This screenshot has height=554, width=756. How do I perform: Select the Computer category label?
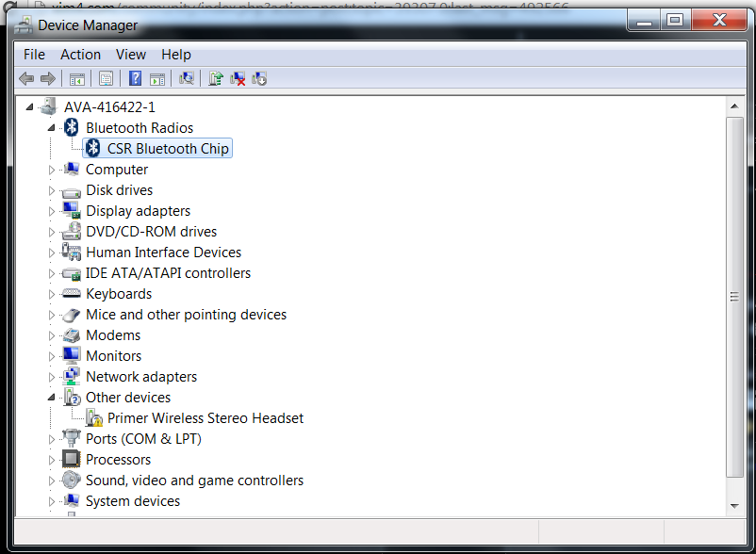[x=117, y=169]
